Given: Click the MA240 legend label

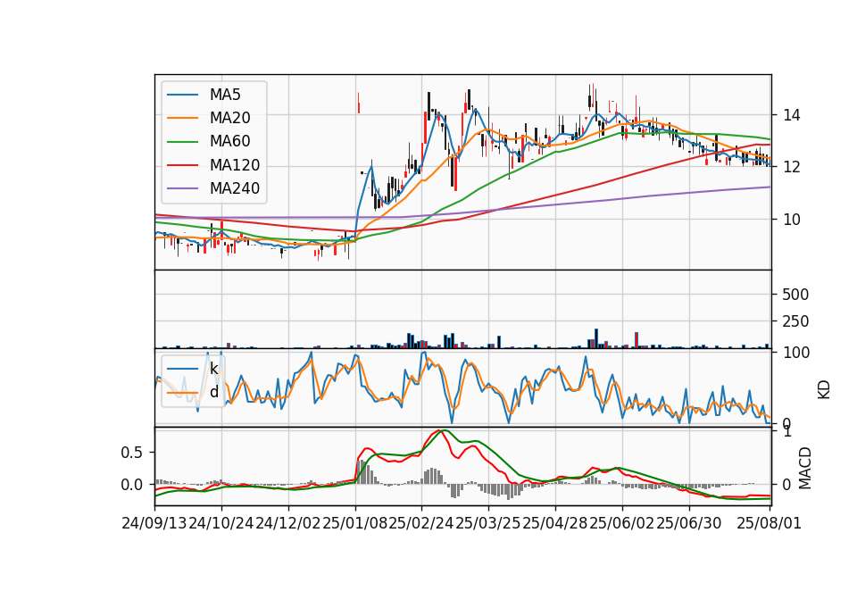Looking at the screenshot, I should (x=235, y=188).
